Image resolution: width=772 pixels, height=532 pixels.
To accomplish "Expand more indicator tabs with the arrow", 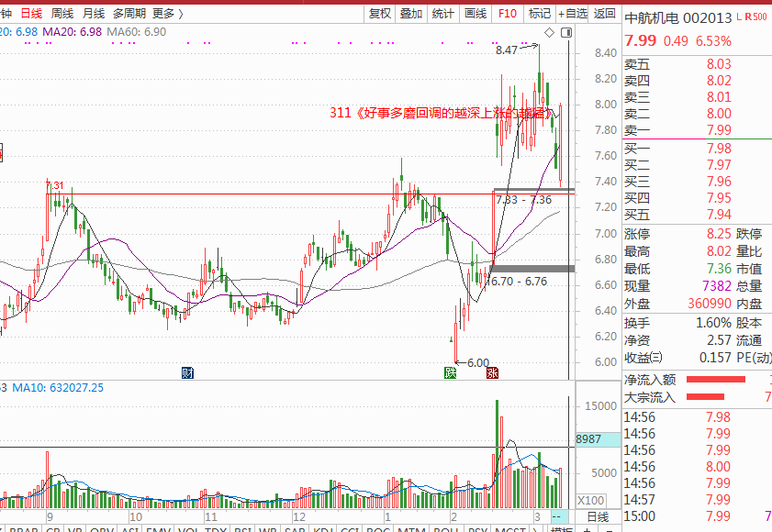I will (536, 529).
